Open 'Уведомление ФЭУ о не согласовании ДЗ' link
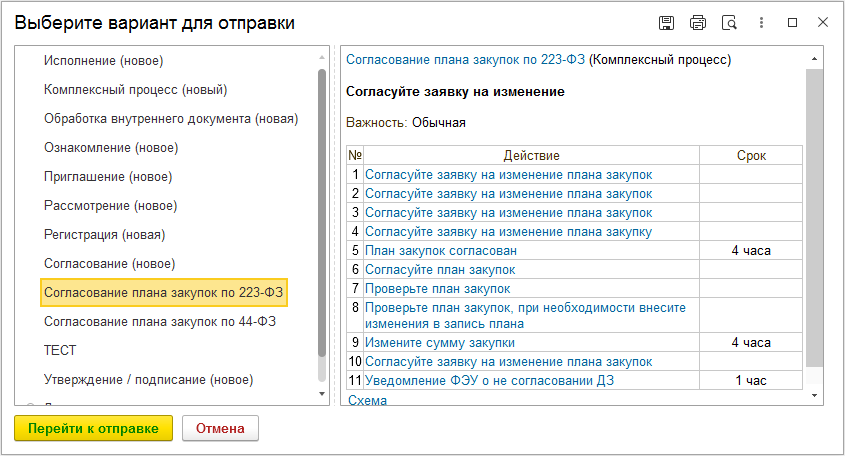Viewport: 845px width, 456px height. [489, 381]
